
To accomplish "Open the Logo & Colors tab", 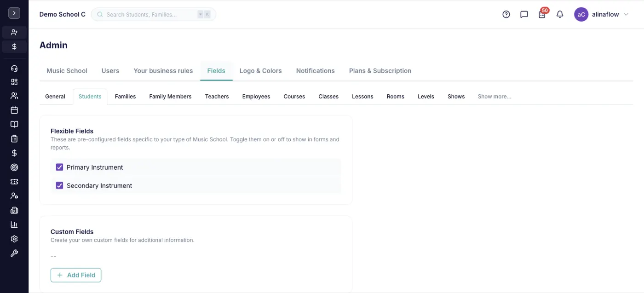I will (261, 71).
